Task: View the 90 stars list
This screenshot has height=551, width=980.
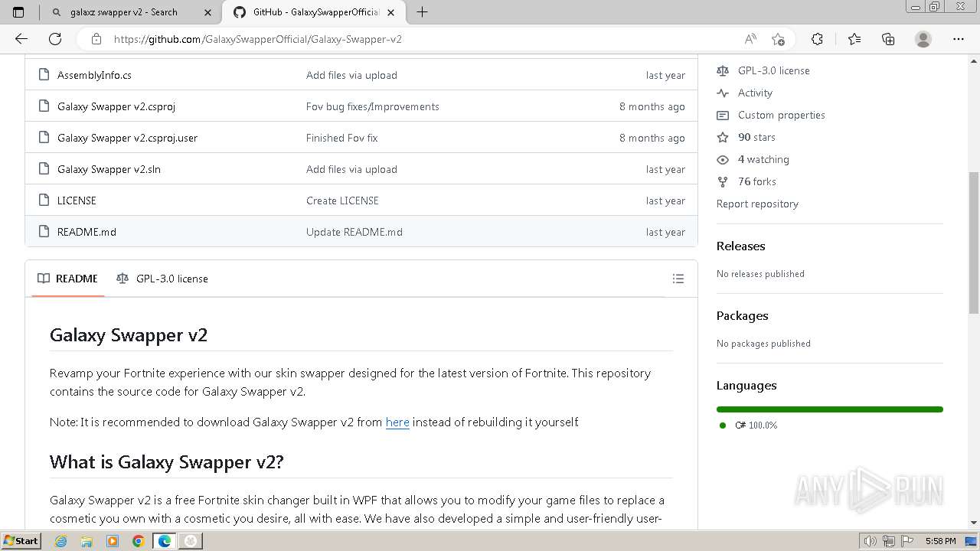Action: click(756, 137)
